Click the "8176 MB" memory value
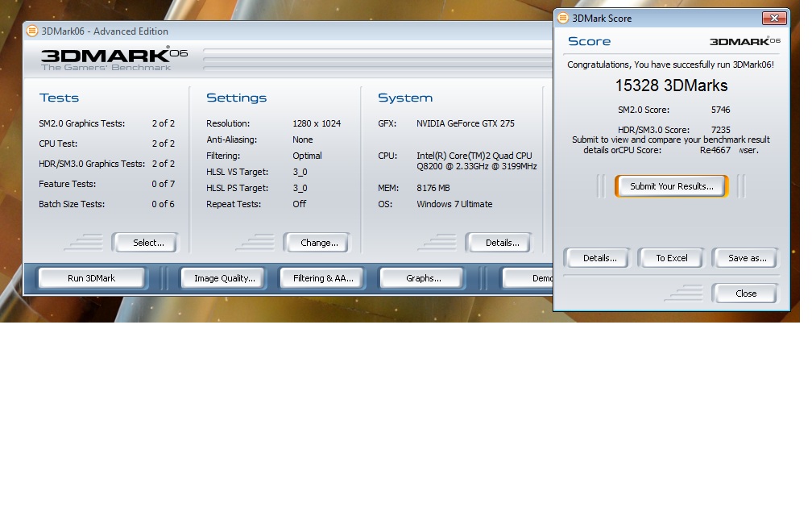The width and height of the screenshot is (812, 508). pos(433,188)
